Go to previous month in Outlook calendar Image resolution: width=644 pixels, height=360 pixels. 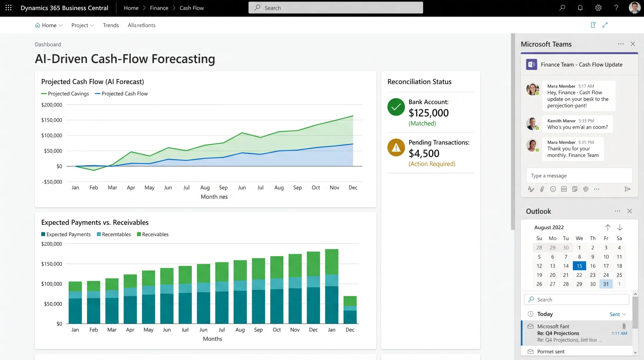[x=608, y=227]
